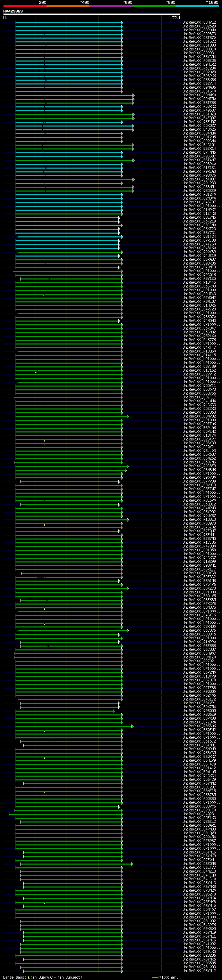Select hit UniRef100_Q84MQ4
Screen dimensions: 222x980
(x=199, y=133)
